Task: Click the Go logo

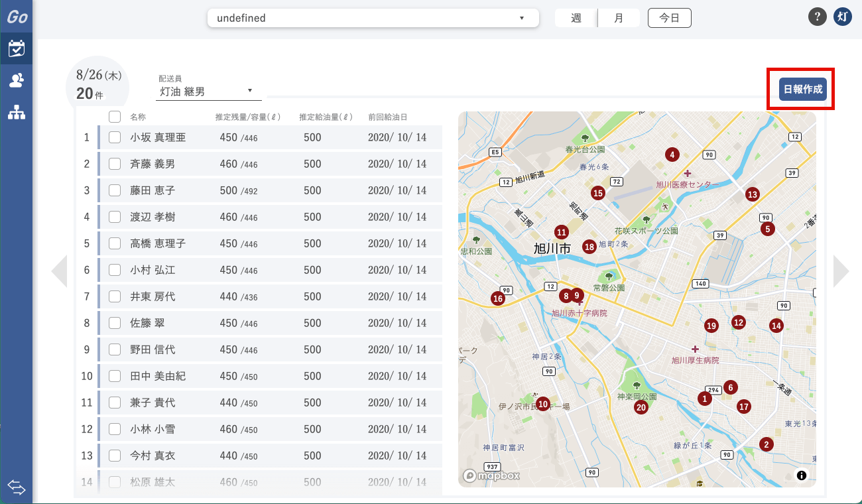Action: (17, 17)
